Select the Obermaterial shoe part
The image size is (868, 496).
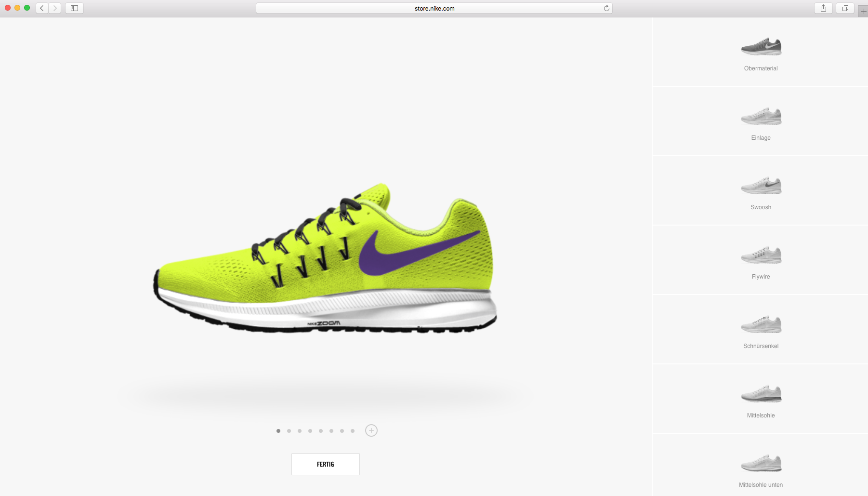(761, 52)
